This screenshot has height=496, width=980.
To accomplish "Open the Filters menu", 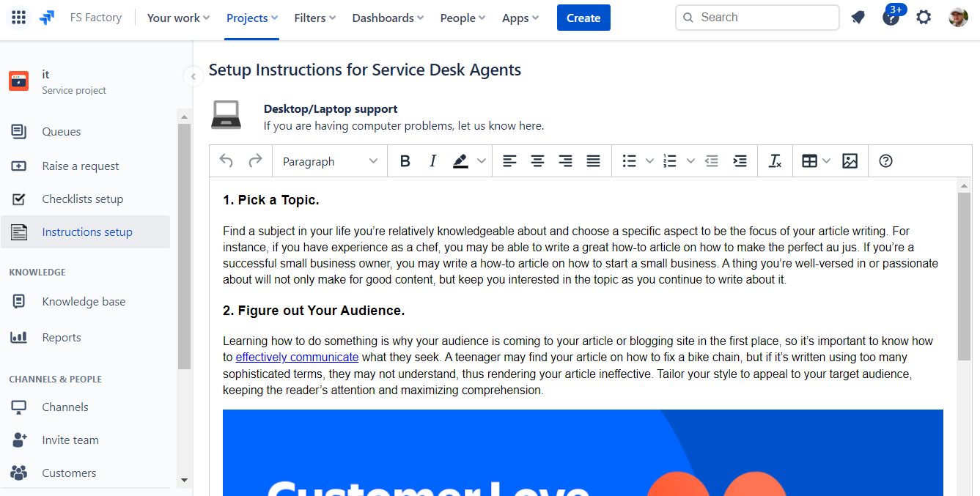I will pyautogui.click(x=315, y=18).
